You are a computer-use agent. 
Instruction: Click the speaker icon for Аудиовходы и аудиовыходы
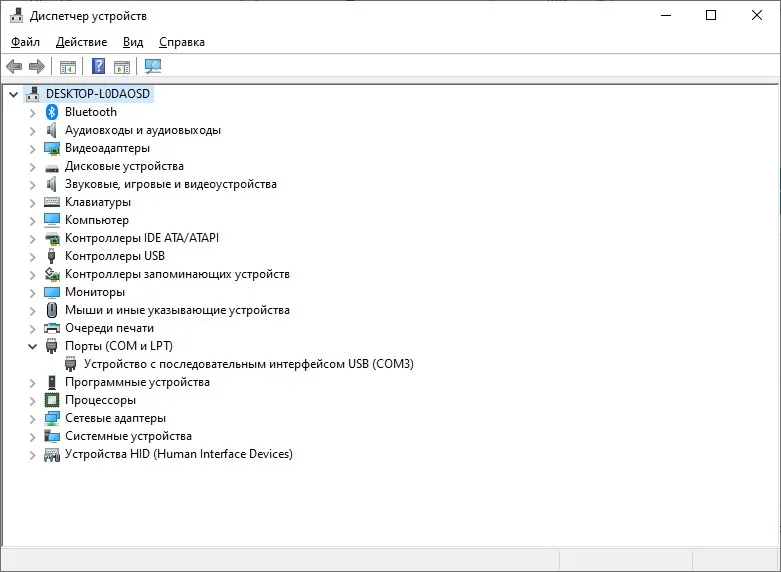coord(51,130)
